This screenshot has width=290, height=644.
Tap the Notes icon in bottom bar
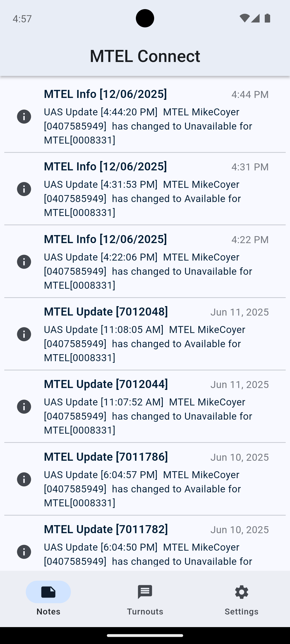tap(48, 592)
